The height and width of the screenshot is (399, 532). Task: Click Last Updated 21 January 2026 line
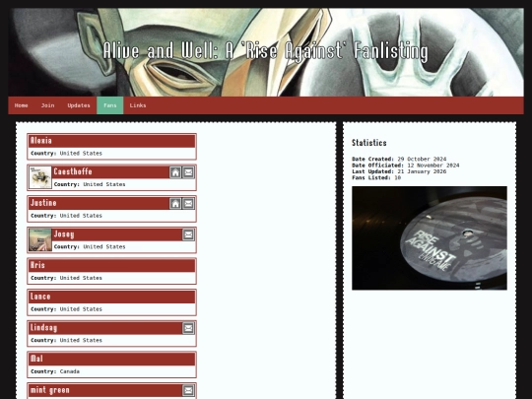[399, 171]
